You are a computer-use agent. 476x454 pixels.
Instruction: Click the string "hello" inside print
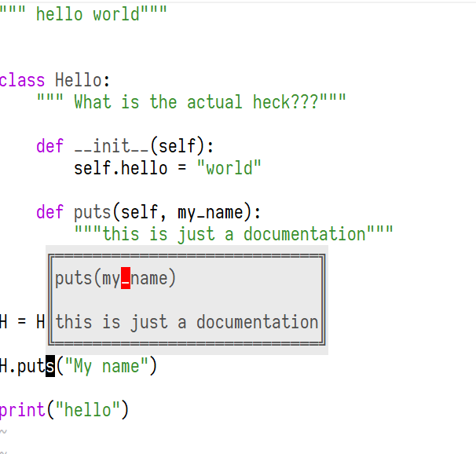(88, 410)
